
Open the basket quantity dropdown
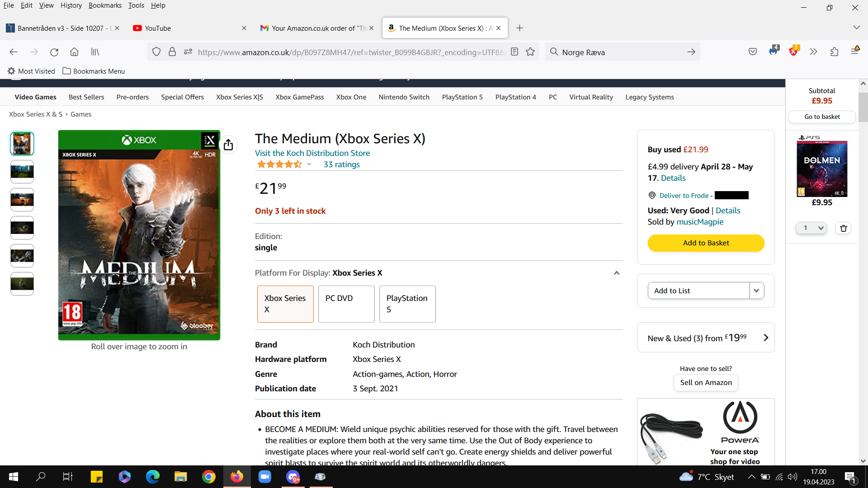tap(811, 228)
